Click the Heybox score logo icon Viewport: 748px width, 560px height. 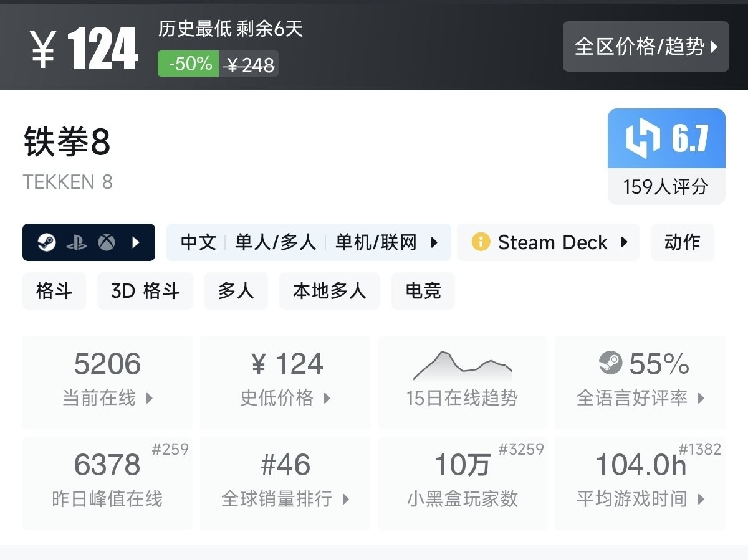pos(643,138)
